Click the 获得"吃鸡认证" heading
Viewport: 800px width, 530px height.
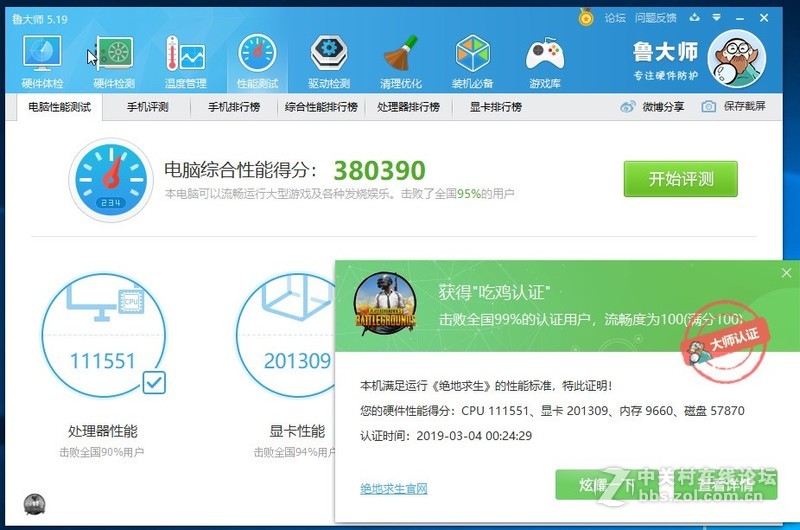(494, 293)
